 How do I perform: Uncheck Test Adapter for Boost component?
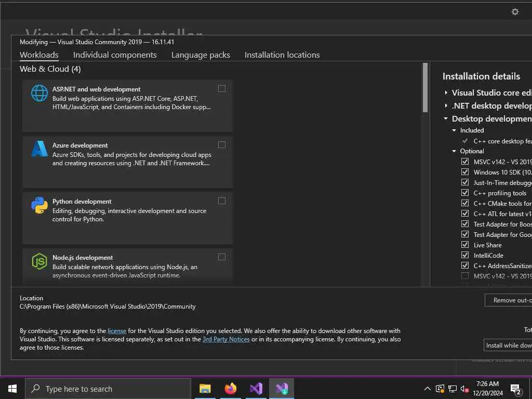465,224
